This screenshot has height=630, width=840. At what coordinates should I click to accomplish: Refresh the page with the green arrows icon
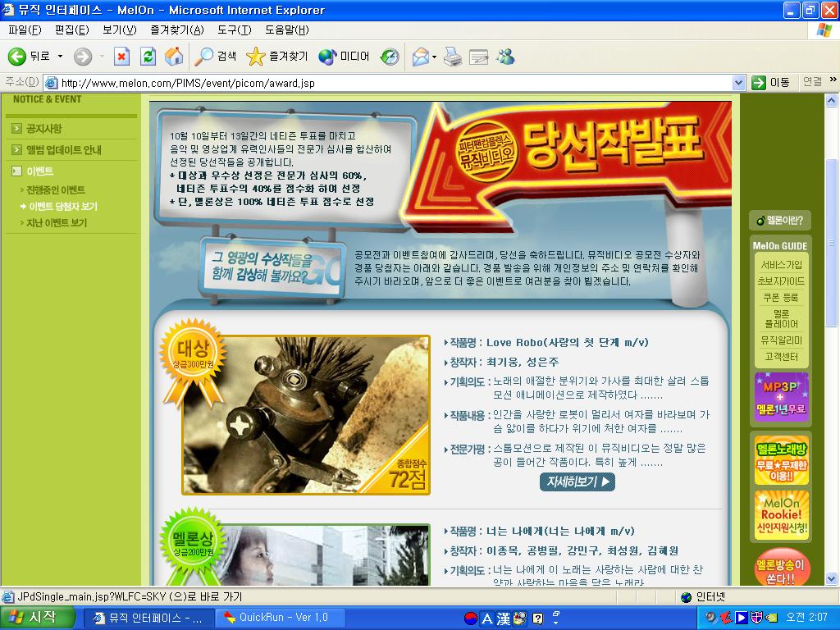click(x=148, y=57)
